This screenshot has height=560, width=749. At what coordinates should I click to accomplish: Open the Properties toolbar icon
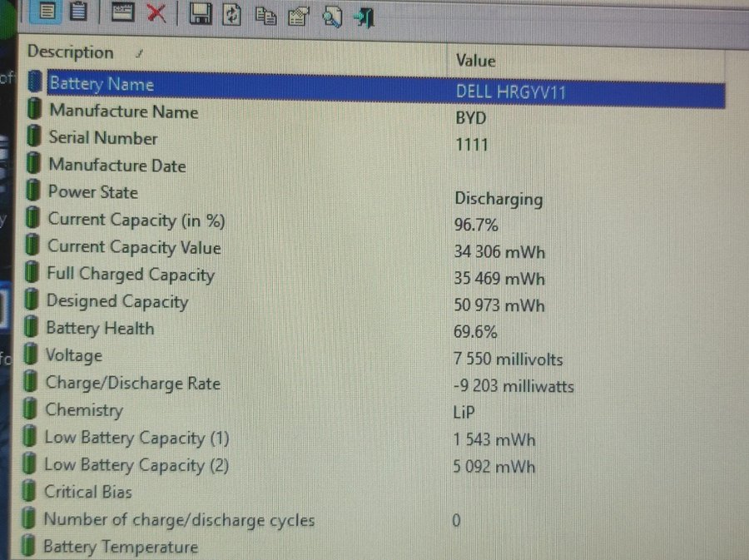(297, 16)
